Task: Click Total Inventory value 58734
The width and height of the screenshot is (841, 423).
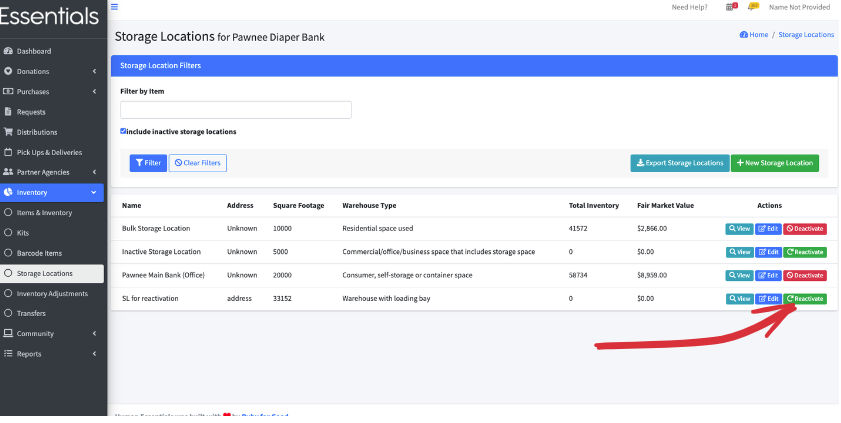Action: pos(578,275)
